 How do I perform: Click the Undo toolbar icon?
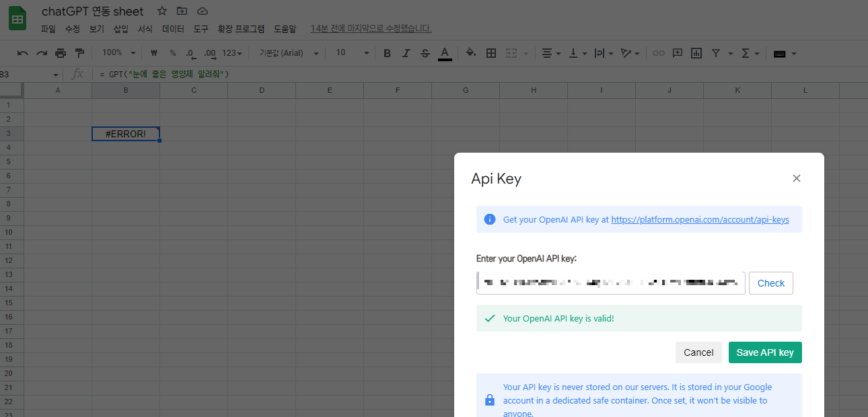(x=23, y=53)
